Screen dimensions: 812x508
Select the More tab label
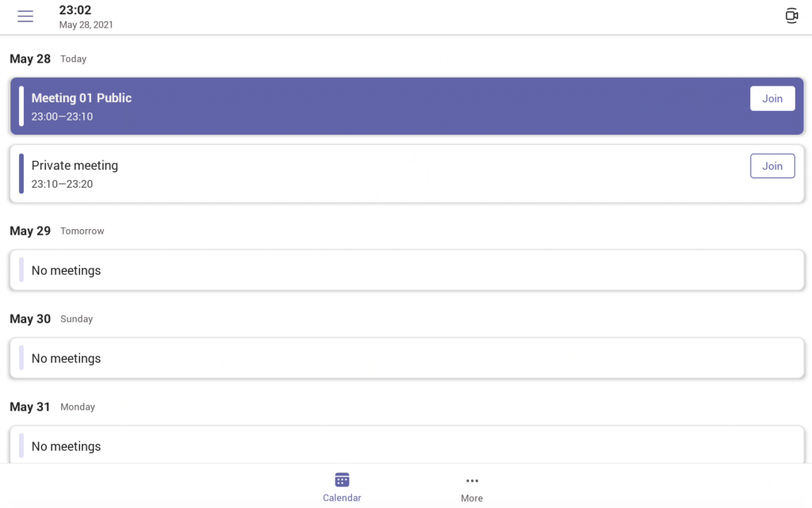pyautogui.click(x=472, y=498)
